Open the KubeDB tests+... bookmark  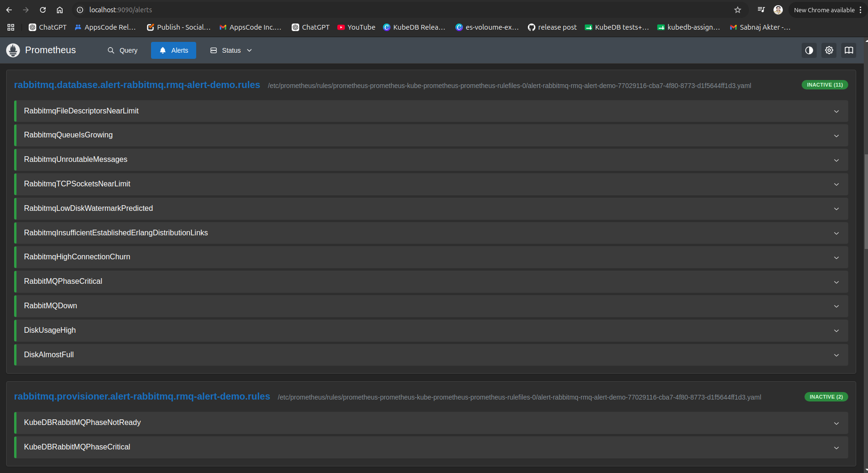point(617,27)
